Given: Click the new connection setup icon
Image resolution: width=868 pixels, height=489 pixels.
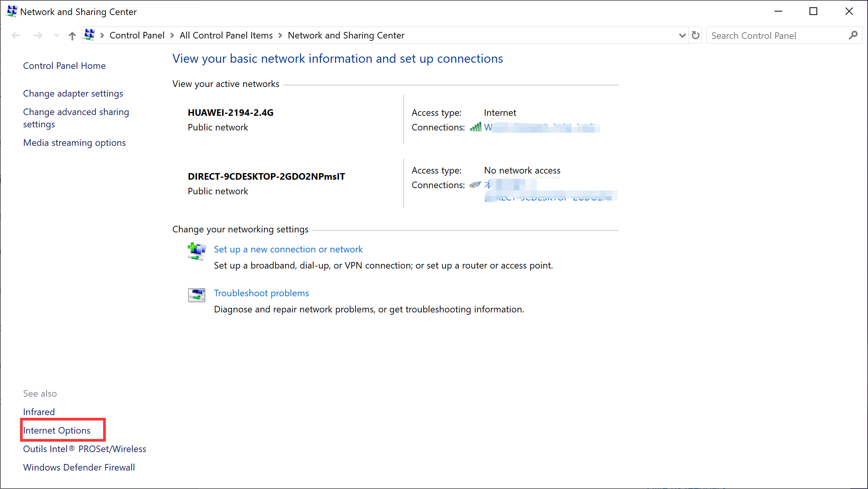Looking at the screenshot, I should tap(197, 252).
